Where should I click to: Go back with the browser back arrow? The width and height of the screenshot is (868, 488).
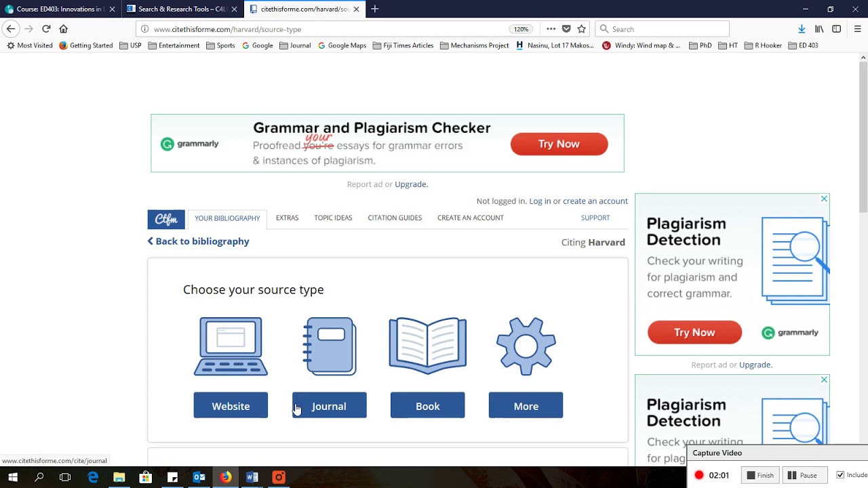[11, 29]
